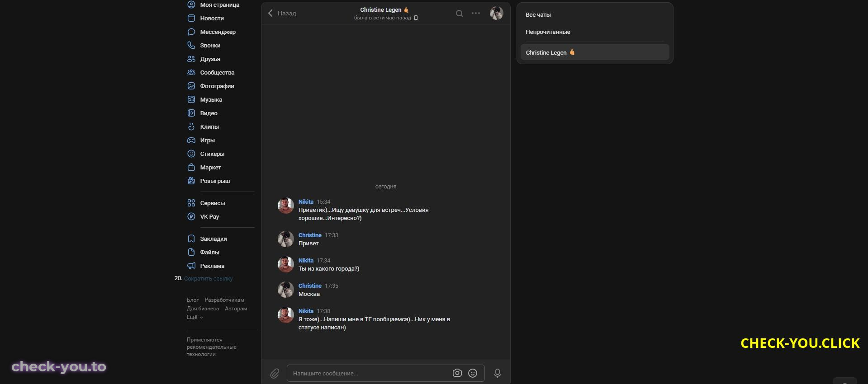Image resolution: width=868 pixels, height=384 pixels.
Task: Go back with the Назад button
Action: click(x=282, y=14)
